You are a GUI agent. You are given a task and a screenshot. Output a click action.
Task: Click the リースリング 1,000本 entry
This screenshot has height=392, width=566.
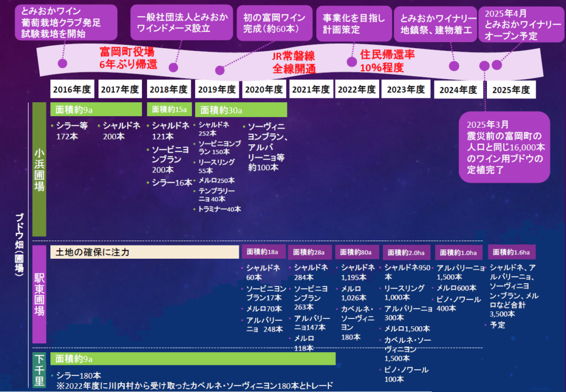click(x=402, y=292)
